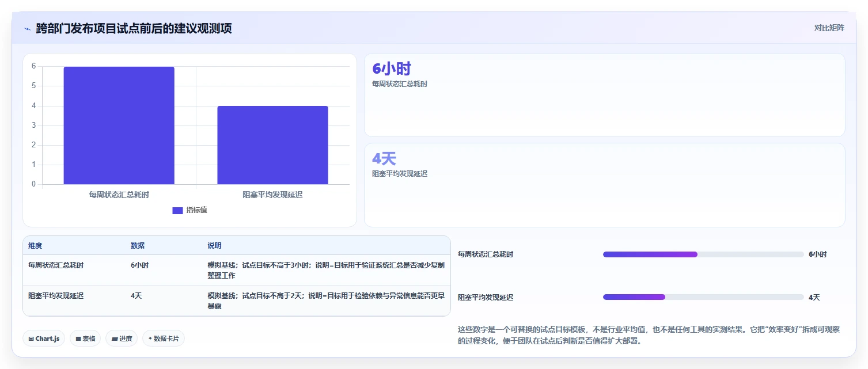This screenshot has height=369, width=868.
Task: Click progress label 每周状态汇总耗时
Action: [486, 254]
